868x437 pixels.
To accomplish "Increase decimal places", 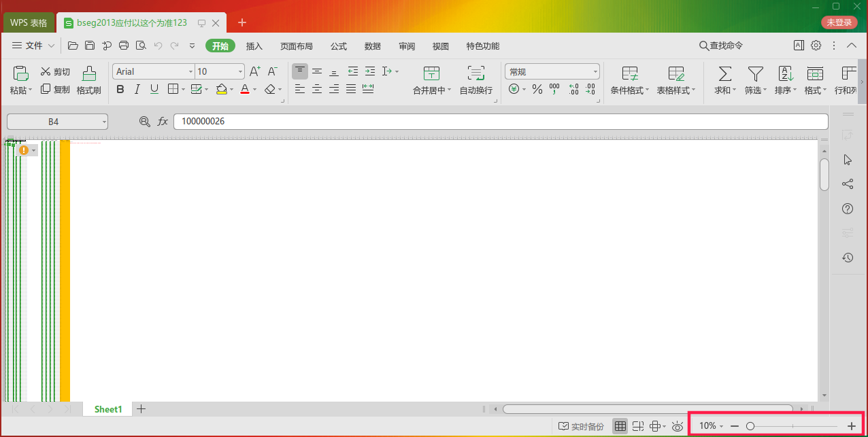I will (573, 89).
